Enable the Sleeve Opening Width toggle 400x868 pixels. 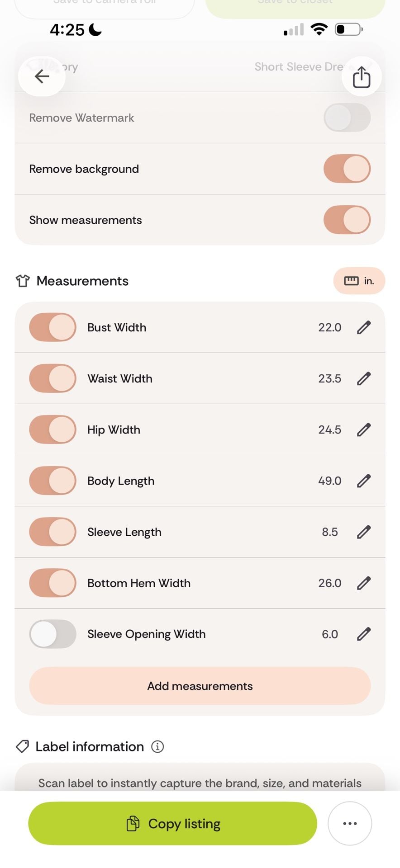coord(53,634)
